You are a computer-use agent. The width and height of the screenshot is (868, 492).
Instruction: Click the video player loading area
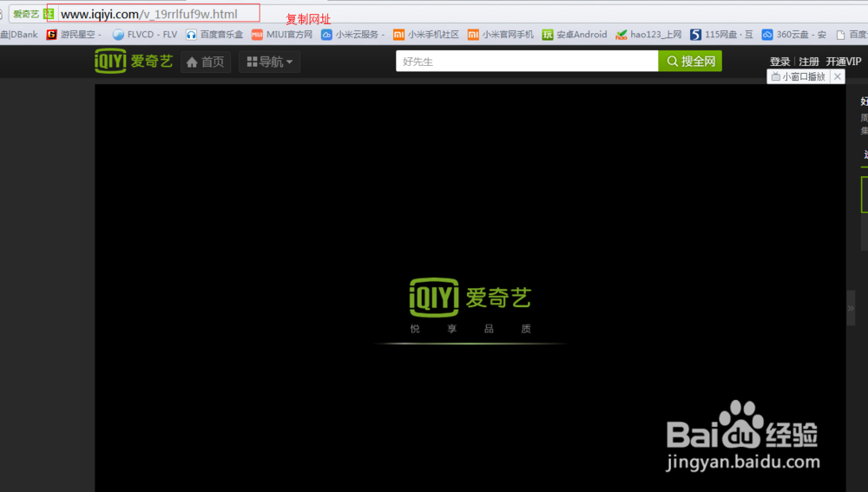(x=470, y=288)
